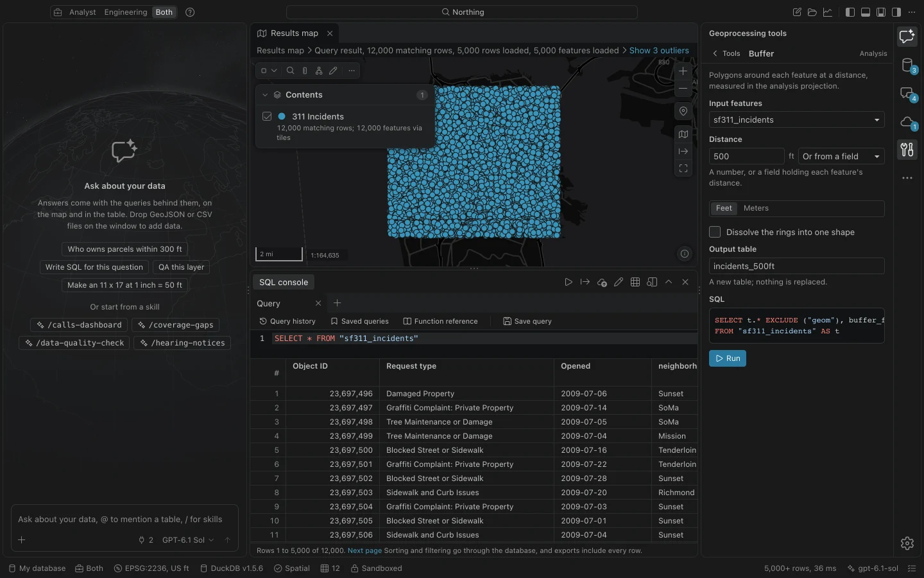
Task: Zoom out on the results map
Action: [683, 88]
